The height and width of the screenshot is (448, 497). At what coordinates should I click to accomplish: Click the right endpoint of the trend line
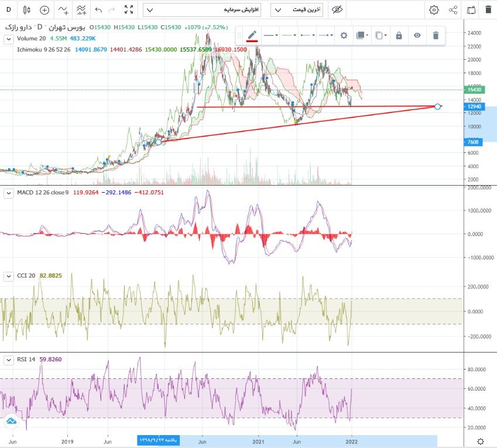point(438,106)
